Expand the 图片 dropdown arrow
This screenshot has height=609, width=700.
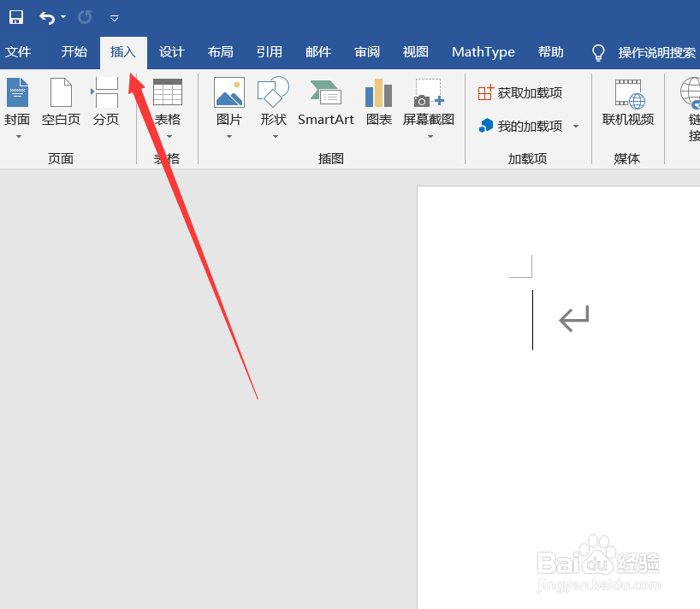tap(229, 137)
